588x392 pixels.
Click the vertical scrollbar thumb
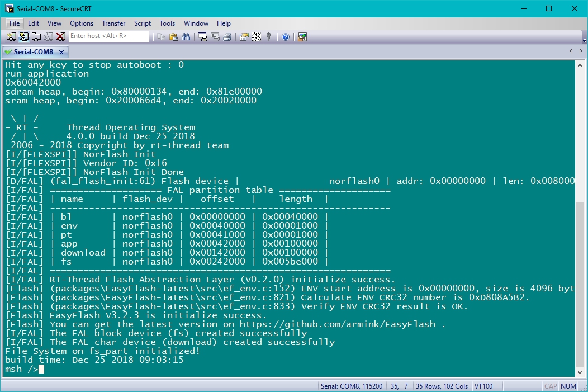[580, 284]
